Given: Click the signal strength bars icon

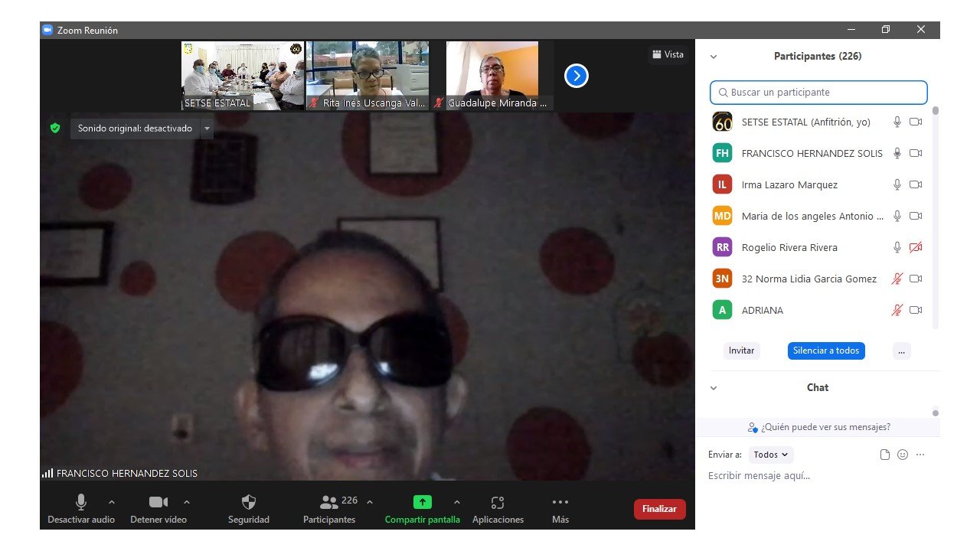Looking at the screenshot, I should pyautogui.click(x=47, y=473).
